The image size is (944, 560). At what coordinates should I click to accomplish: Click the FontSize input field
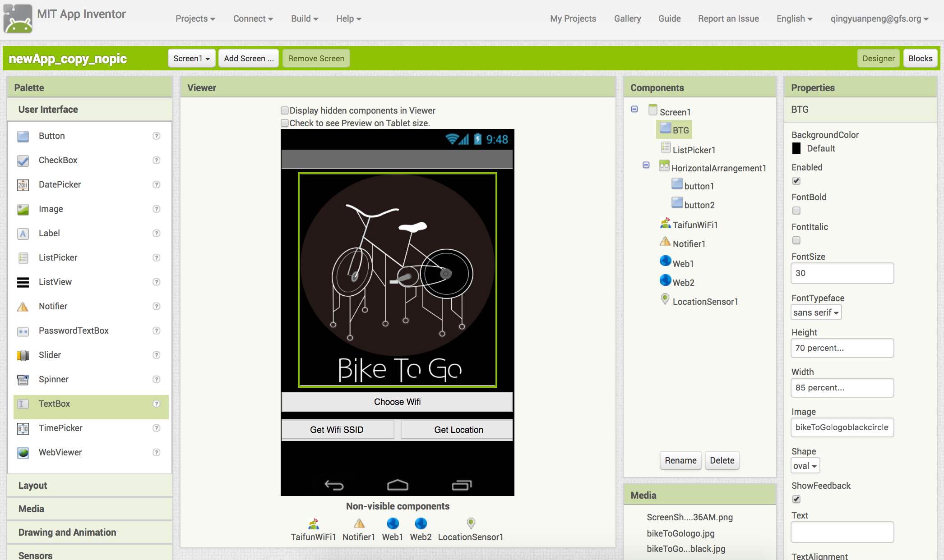[x=842, y=273]
